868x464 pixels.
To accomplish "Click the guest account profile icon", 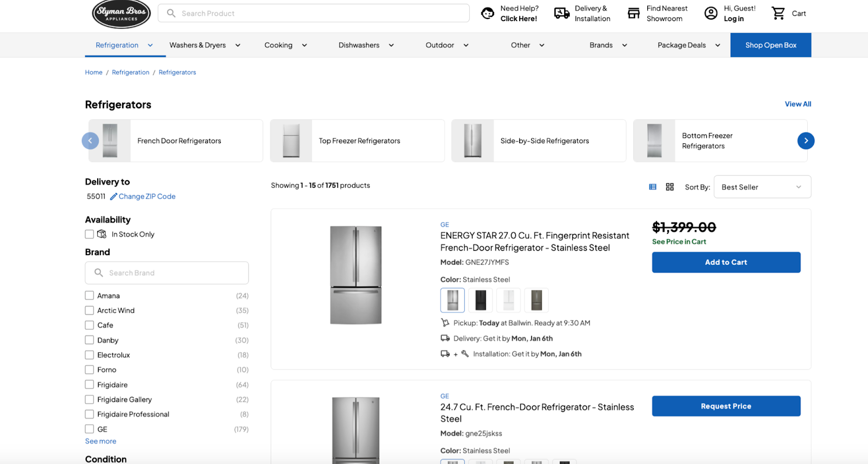I will (711, 14).
